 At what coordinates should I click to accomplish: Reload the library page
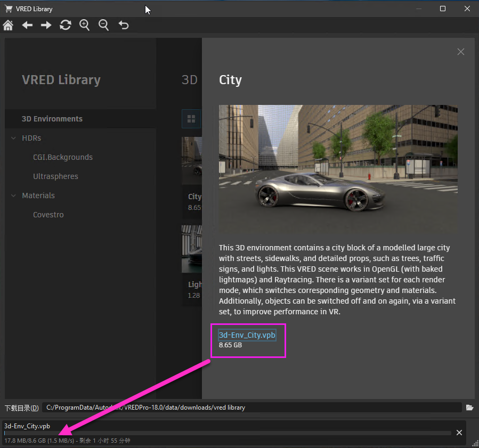pos(66,25)
